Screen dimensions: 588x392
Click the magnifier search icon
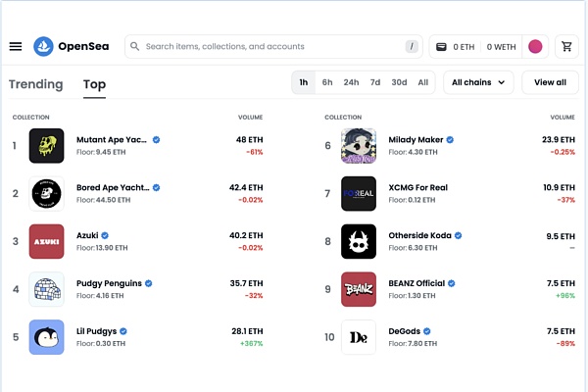(134, 46)
